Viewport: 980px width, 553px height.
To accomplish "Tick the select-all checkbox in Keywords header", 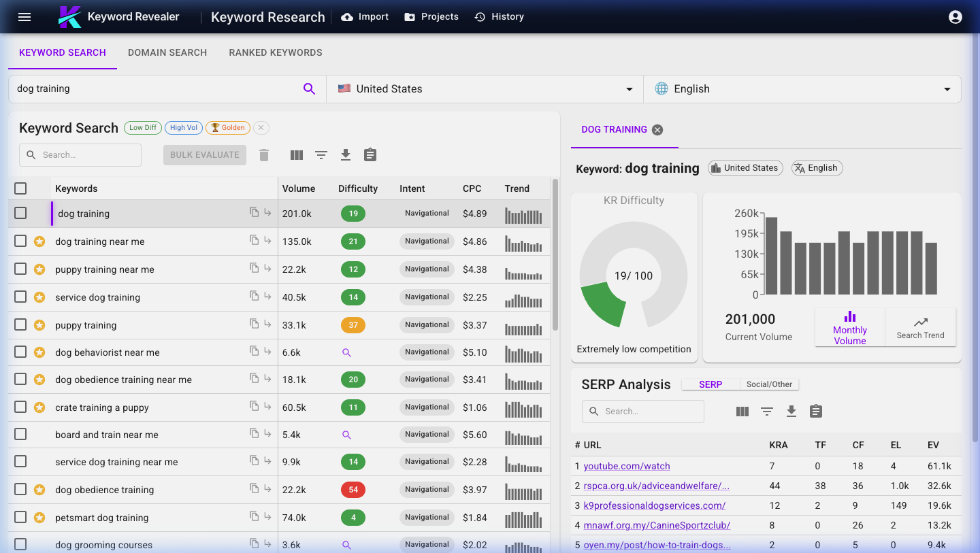I will (20, 188).
